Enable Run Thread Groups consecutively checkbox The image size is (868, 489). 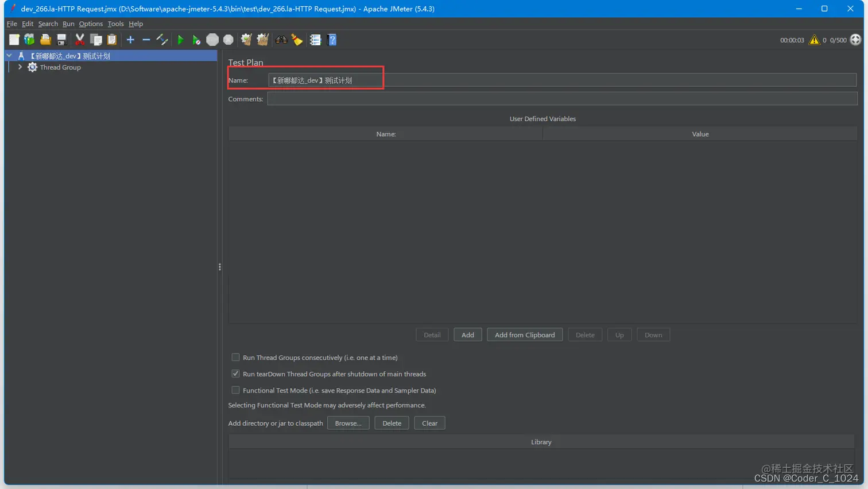(x=235, y=357)
